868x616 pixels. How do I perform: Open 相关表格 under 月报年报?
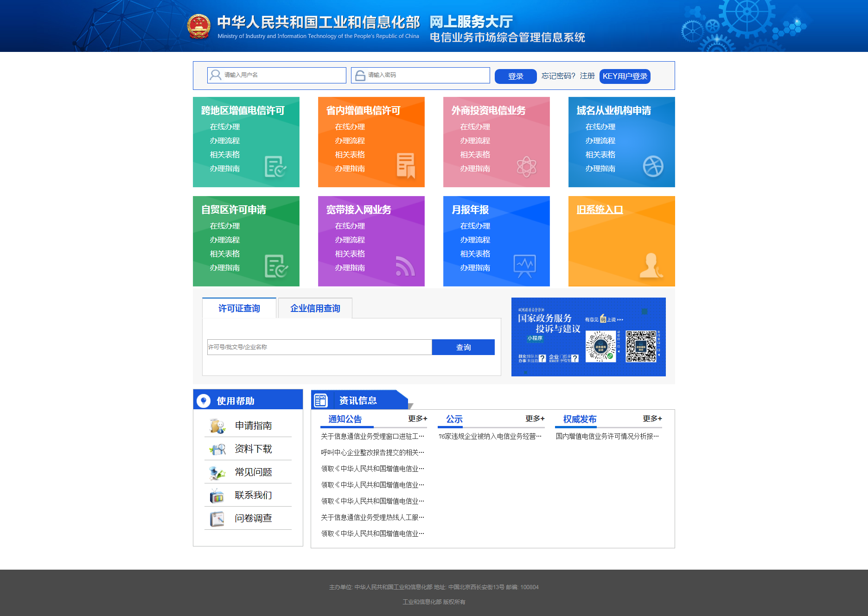coord(475,254)
